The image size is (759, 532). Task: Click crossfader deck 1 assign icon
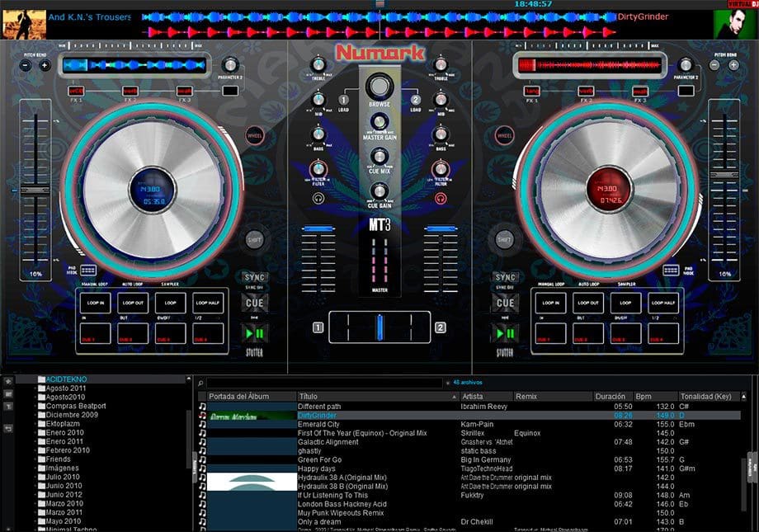[318, 327]
